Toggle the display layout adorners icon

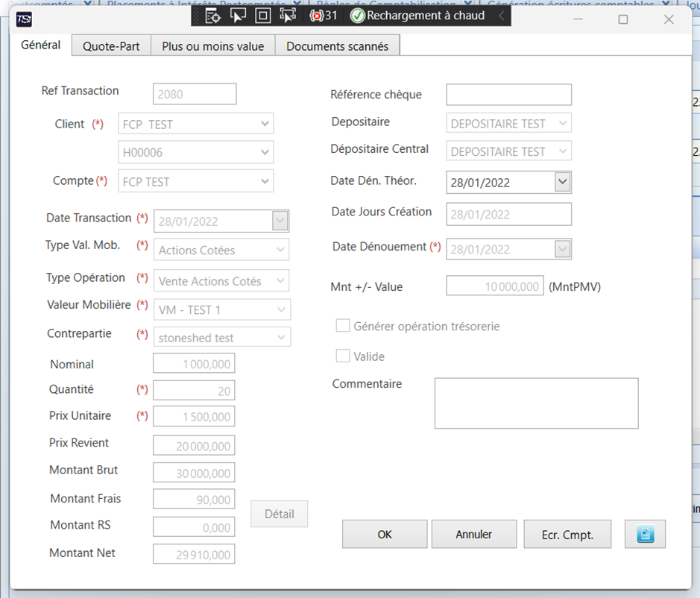tap(263, 16)
